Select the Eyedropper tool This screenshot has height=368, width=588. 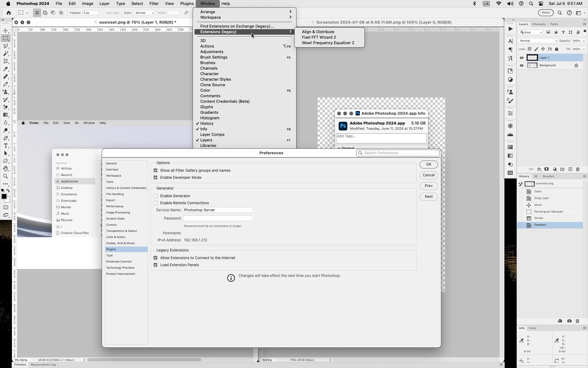point(6,69)
